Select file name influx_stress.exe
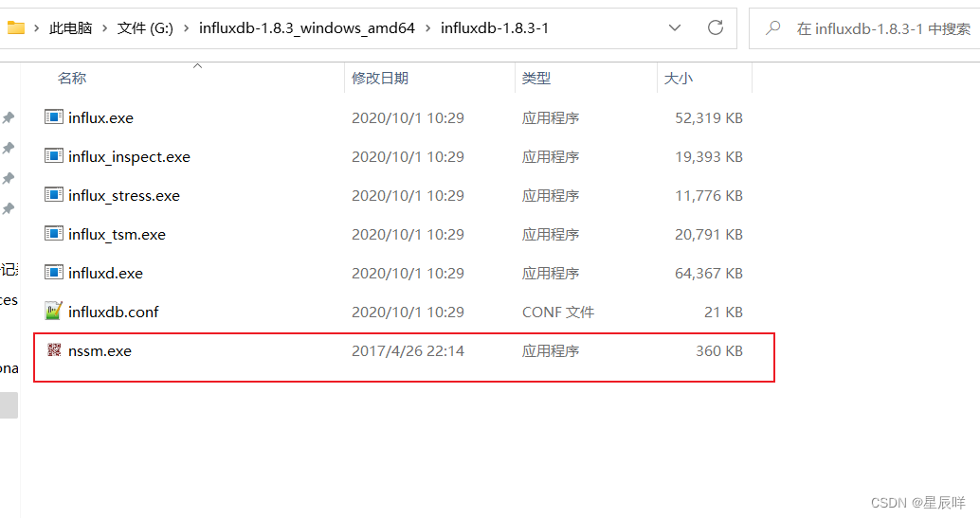The height and width of the screenshot is (518, 980). tap(124, 196)
